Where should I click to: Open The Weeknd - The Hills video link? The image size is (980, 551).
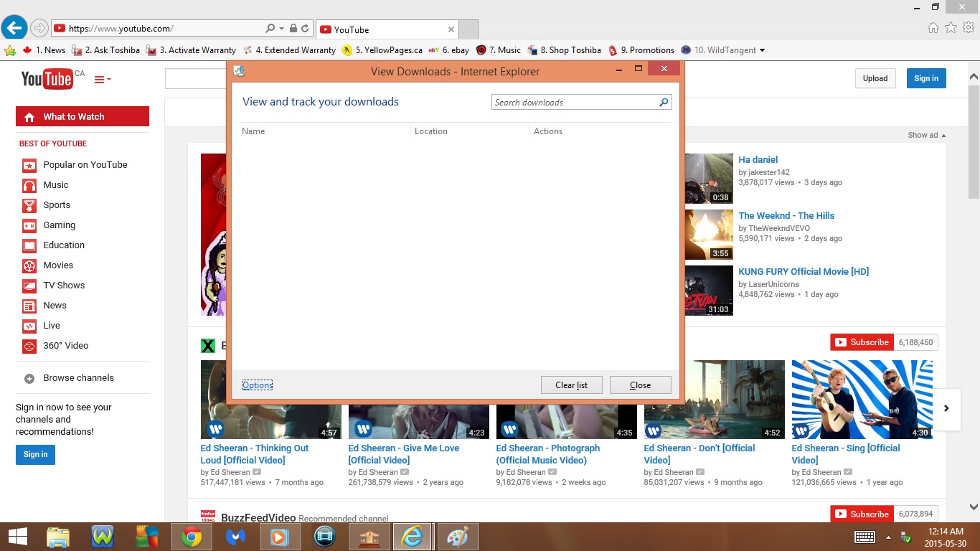click(x=786, y=215)
